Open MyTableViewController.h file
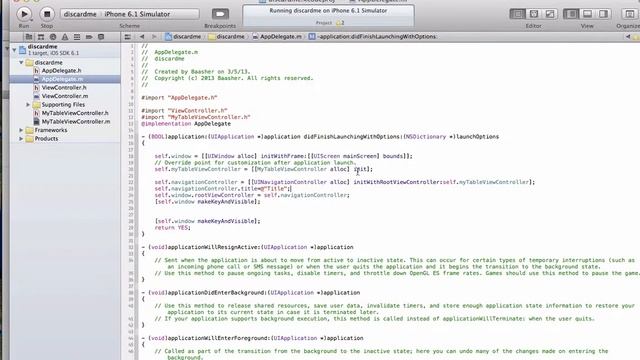Screen dimensions: 640x360 click(75, 113)
